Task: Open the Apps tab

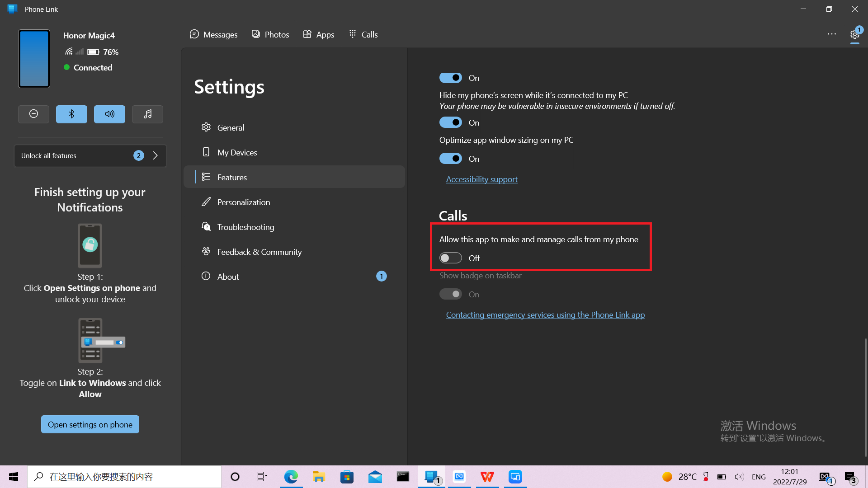Action: point(319,34)
